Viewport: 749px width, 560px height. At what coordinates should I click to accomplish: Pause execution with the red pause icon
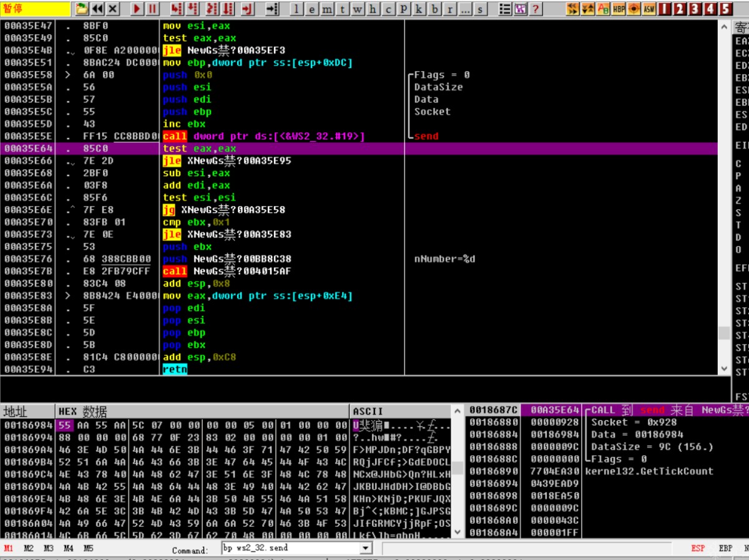pyautogui.click(x=152, y=9)
